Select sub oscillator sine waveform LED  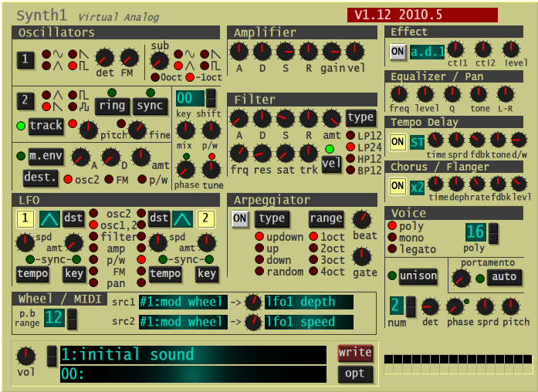(x=178, y=54)
